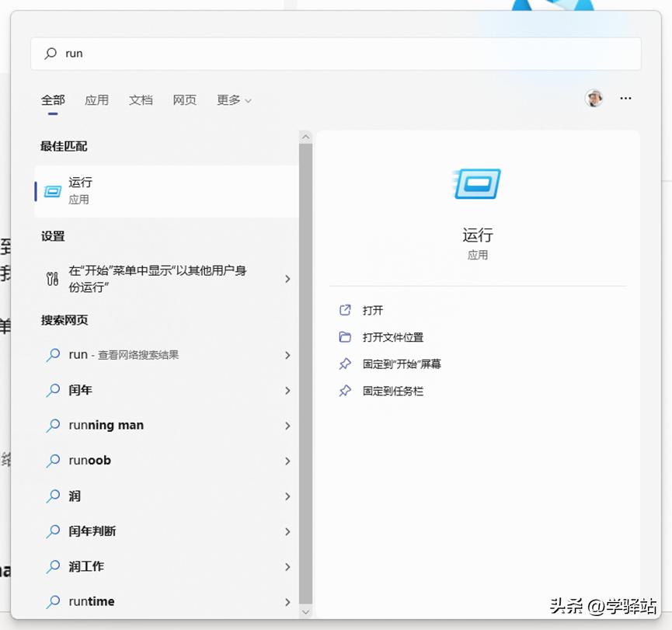The image size is (672, 630).
Task: Switch to the 应用 tab
Action: (97, 99)
